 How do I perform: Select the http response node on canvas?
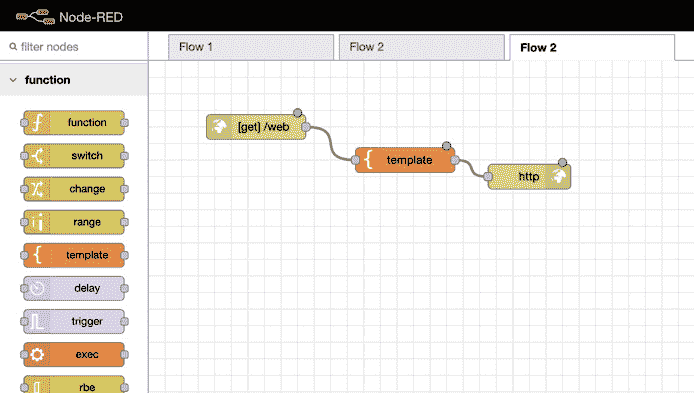click(529, 177)
